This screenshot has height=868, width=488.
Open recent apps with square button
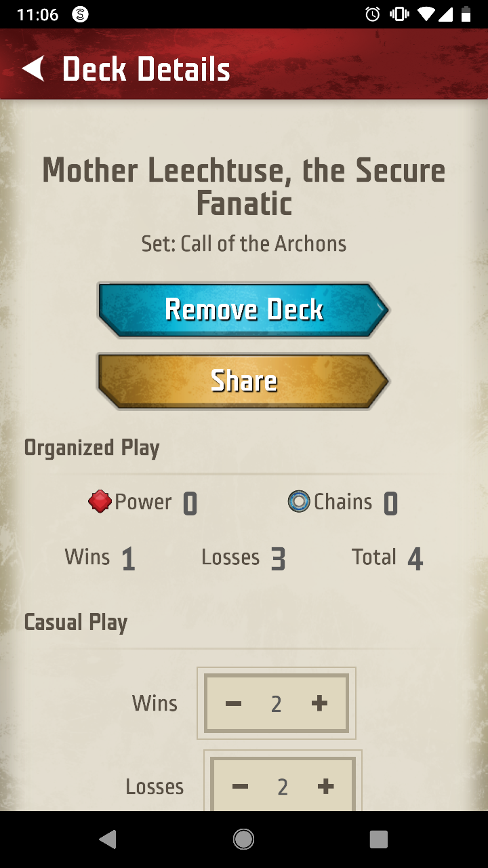click(379, 840)
